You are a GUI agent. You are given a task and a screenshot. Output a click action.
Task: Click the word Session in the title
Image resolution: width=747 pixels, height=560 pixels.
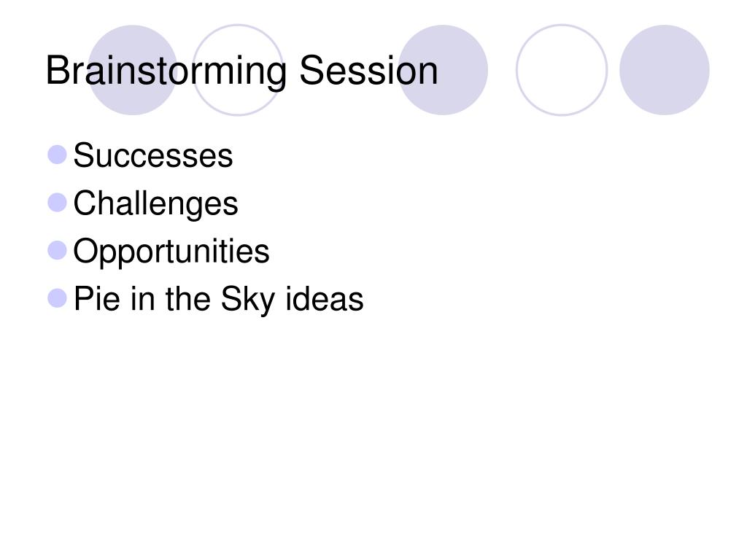coord(368,70)
